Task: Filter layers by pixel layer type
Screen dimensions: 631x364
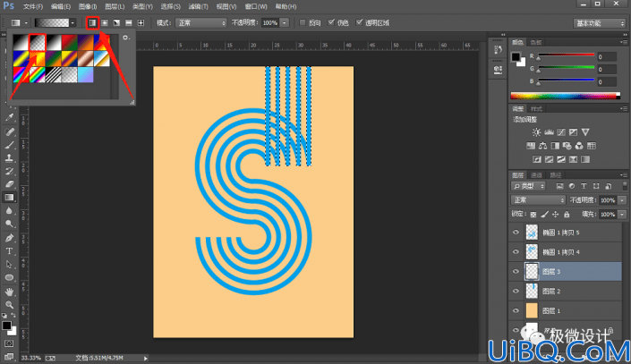Action: tap(559, 186)
